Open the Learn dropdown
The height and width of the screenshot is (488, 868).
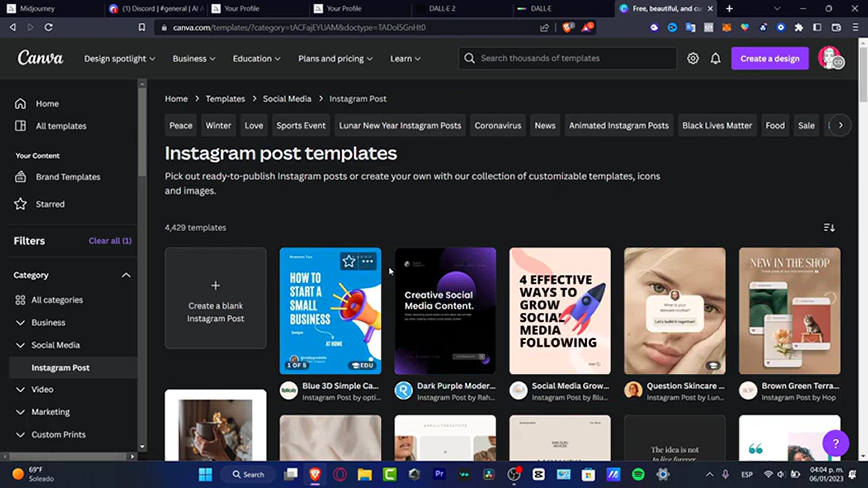405,59
